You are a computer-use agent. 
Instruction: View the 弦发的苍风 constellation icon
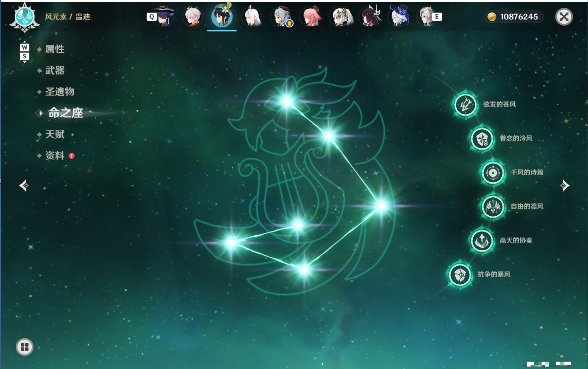(465, 105)
